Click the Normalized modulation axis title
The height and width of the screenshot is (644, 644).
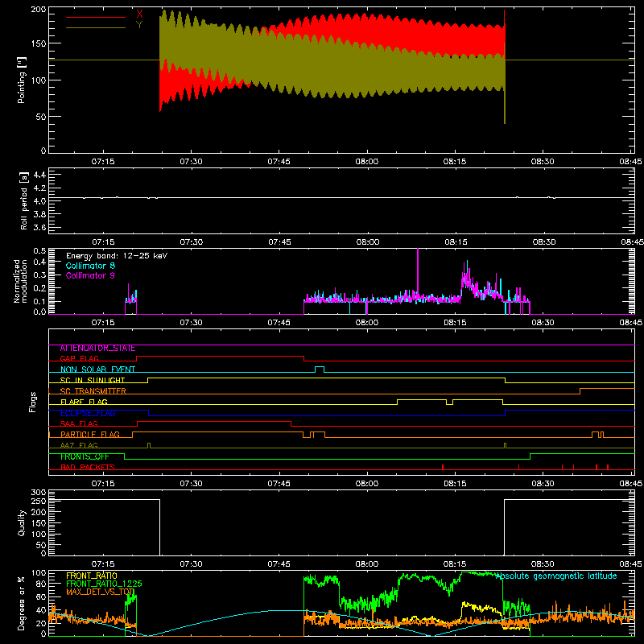20,281
